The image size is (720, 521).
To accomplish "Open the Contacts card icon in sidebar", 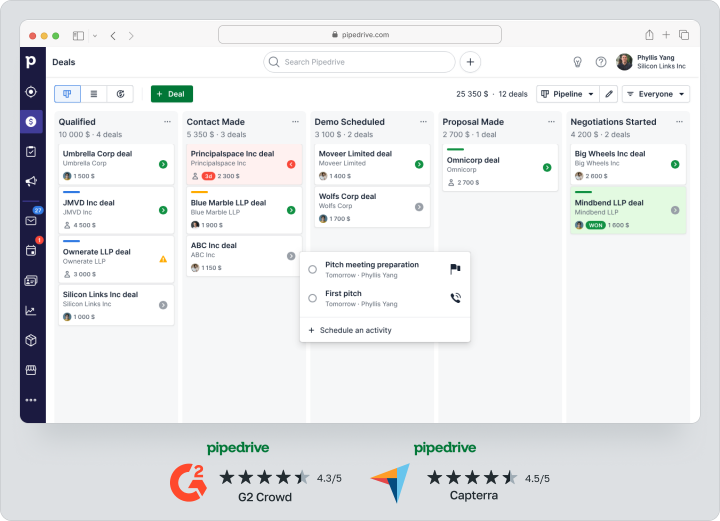I will [31, 280].
